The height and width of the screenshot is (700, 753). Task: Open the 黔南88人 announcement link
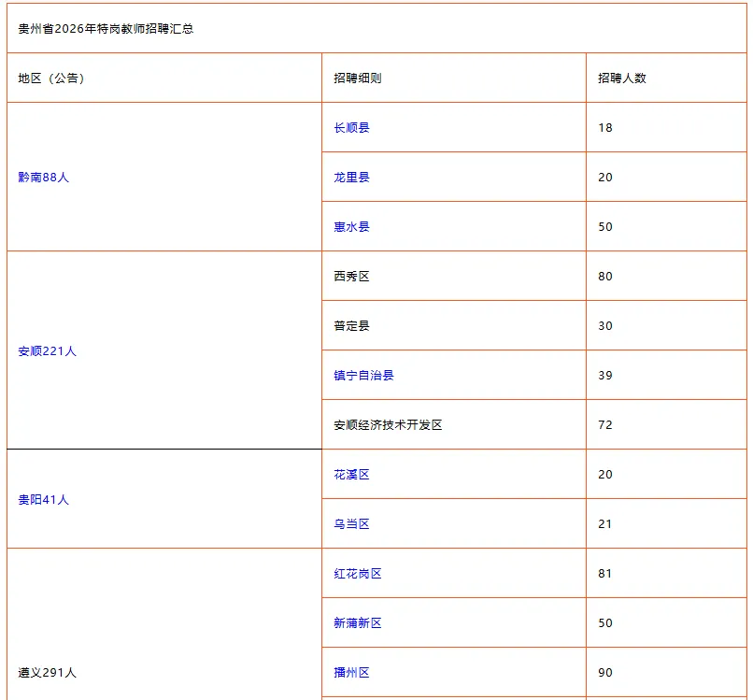pos(44,178)
